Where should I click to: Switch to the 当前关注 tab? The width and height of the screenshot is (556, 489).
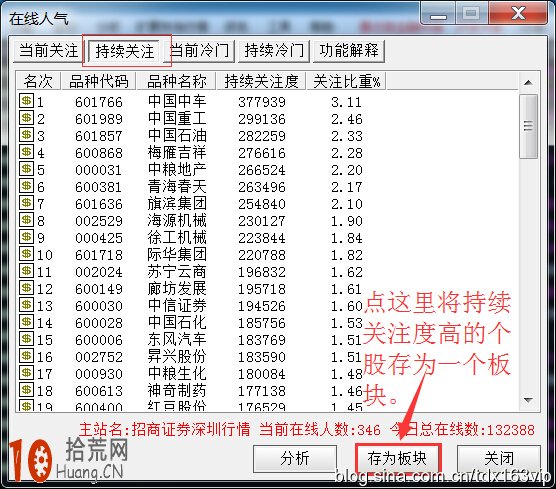[48, 51]
